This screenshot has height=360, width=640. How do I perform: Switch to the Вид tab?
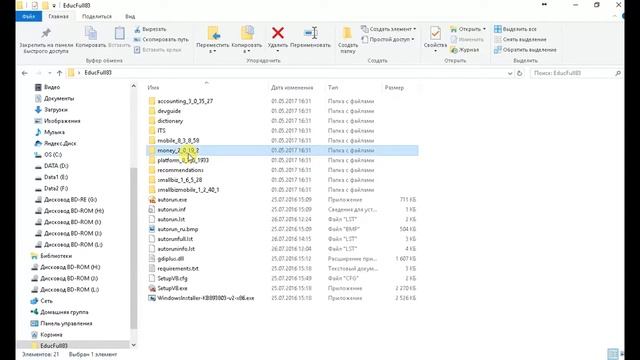pos(130,16)
